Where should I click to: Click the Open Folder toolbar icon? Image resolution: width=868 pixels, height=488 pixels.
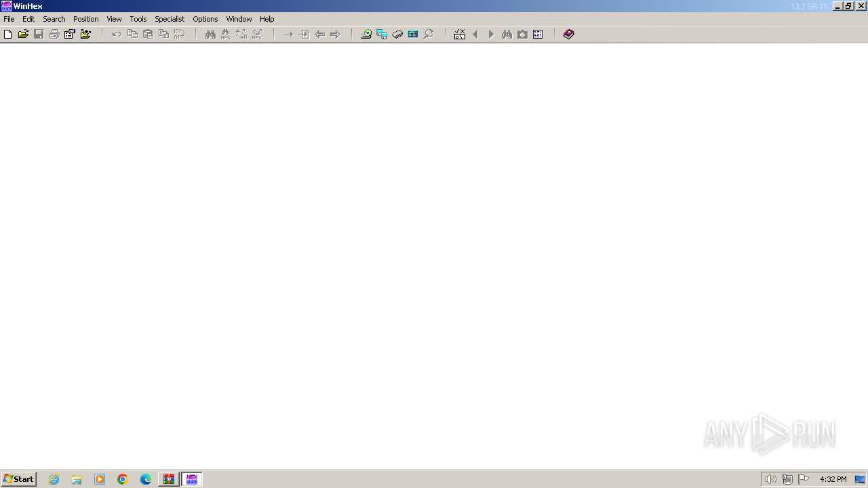tap(85, 34)
